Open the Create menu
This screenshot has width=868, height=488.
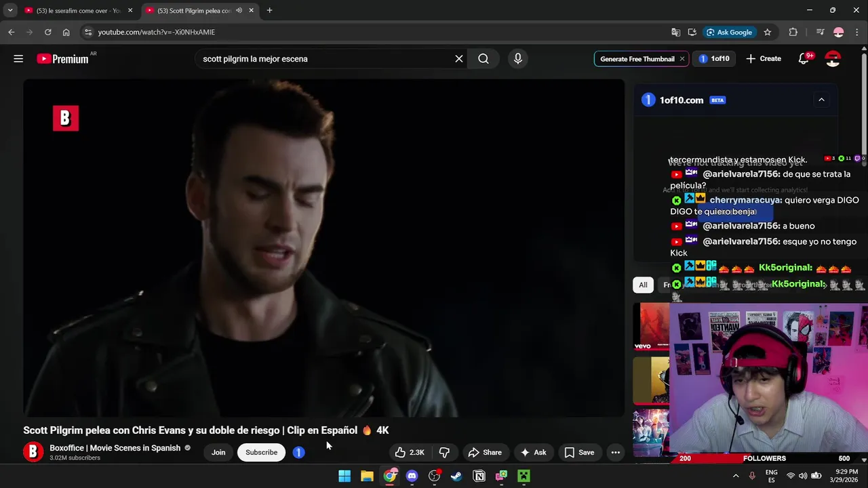[764, 59]
